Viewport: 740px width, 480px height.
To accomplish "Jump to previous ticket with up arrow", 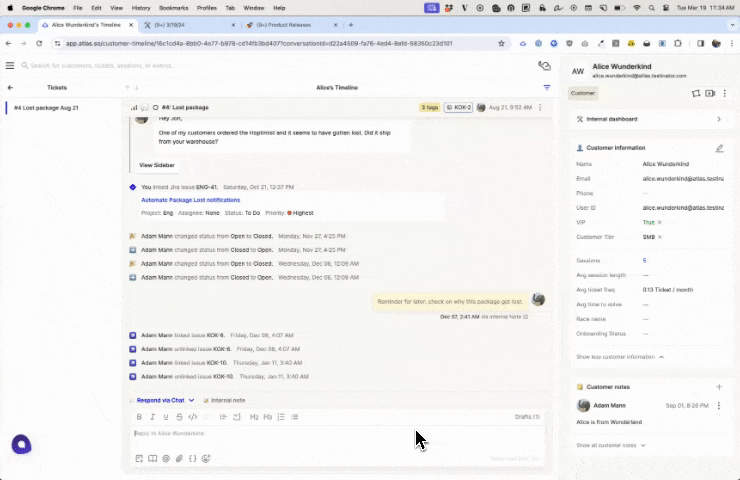I will (x=127, y=87).
